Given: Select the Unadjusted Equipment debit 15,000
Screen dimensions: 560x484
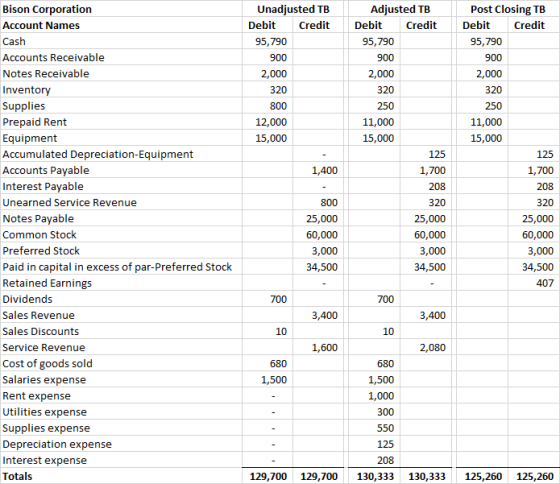Looking at the screenshot, I should (x=271, y=138).
